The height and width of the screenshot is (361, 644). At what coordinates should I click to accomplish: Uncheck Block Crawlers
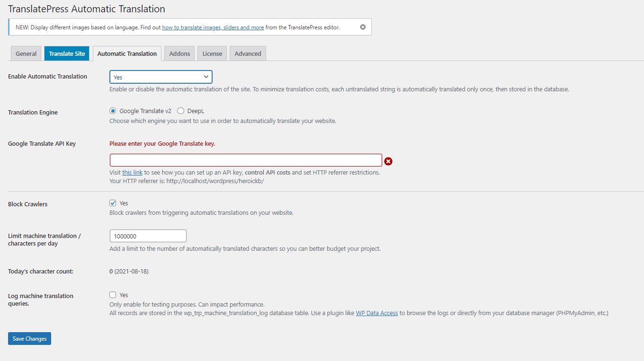113,203
